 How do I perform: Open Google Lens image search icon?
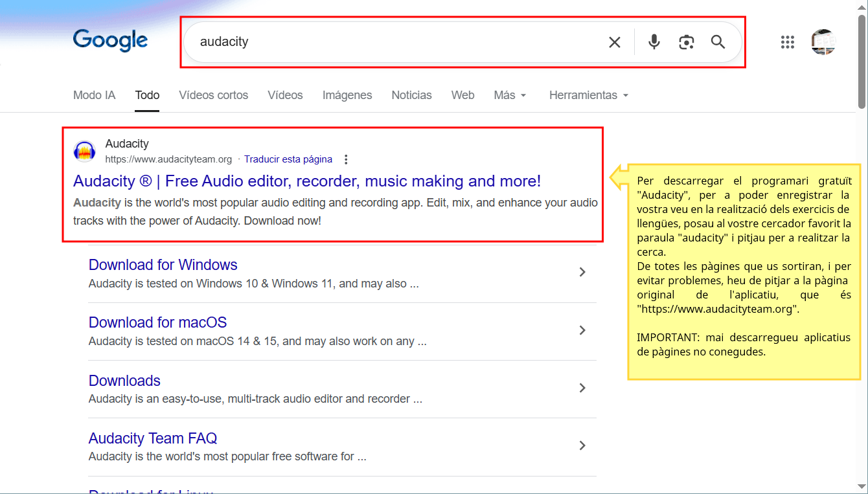[686, 42]
